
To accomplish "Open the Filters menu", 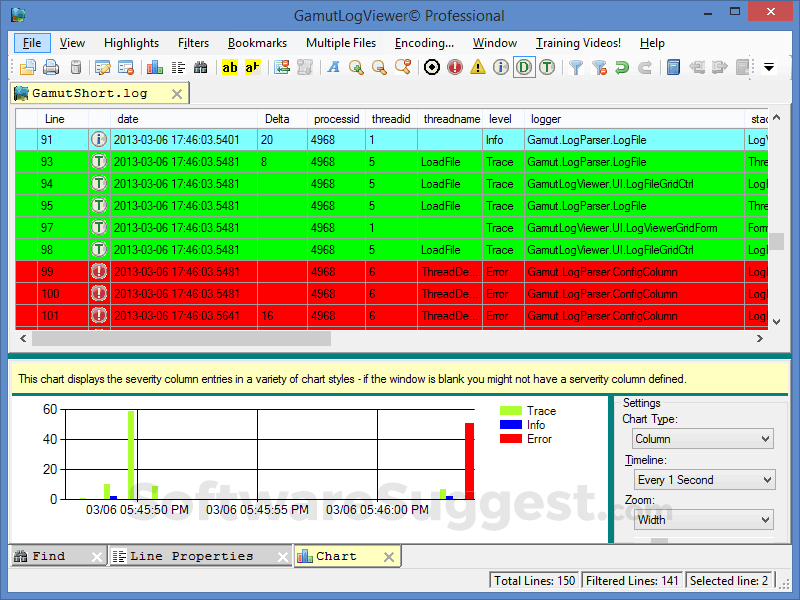I will click(193, 43).
